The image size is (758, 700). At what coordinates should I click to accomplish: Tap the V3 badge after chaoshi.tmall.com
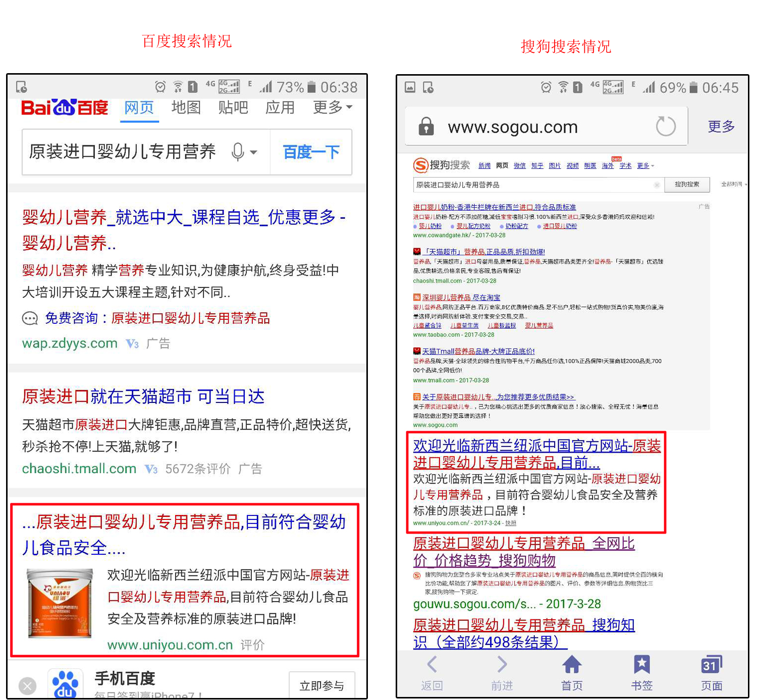pos(151,470)
